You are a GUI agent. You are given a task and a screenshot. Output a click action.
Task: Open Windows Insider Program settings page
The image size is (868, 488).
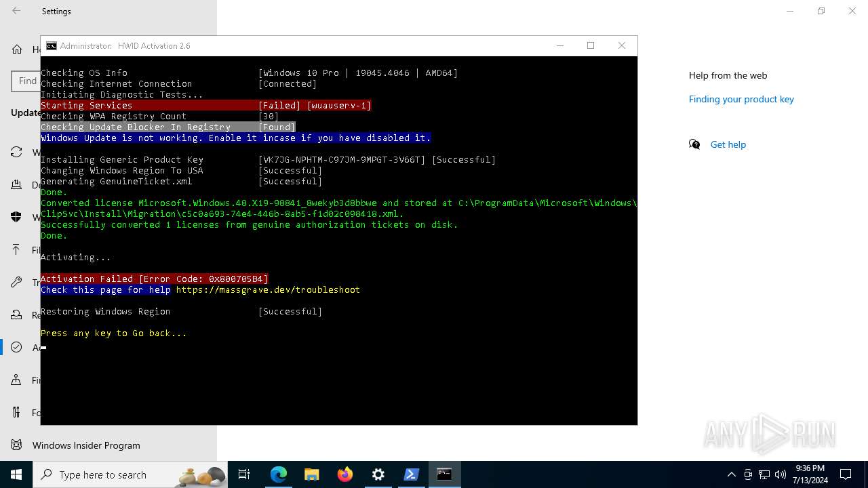(86, 445)
